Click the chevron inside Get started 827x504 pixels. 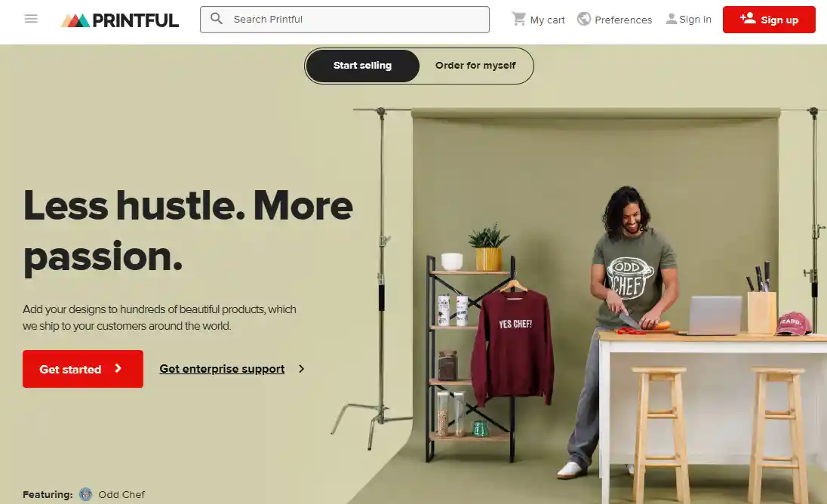pyautogui.click(x=118, y=368)
